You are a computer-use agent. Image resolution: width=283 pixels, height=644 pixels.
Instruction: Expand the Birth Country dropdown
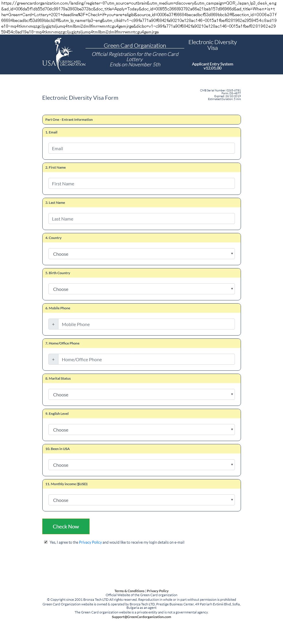[141, 289]
